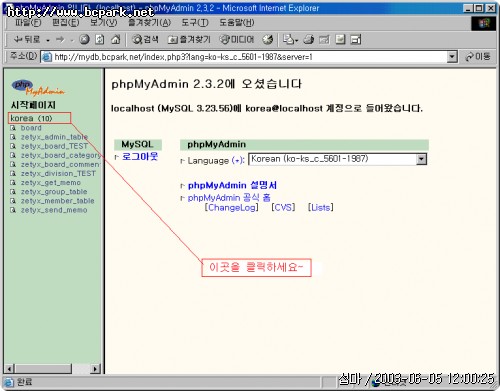Click the last toolbar icon next to discuss
This screenshot has height=391, width=500.
(x=356, y=40)
